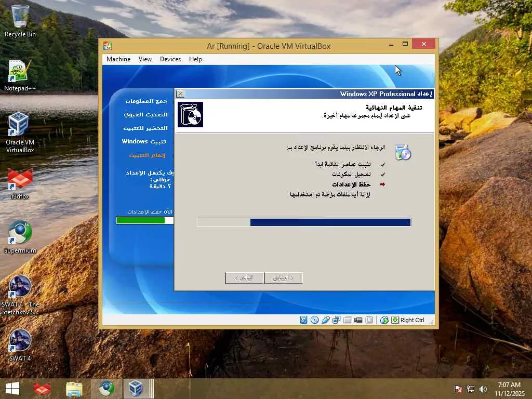The width and height of the screenshot is (532, 399).
Task: Click the hard disk activity icon in VirtualBox status bar
Action: click(303, 320)
